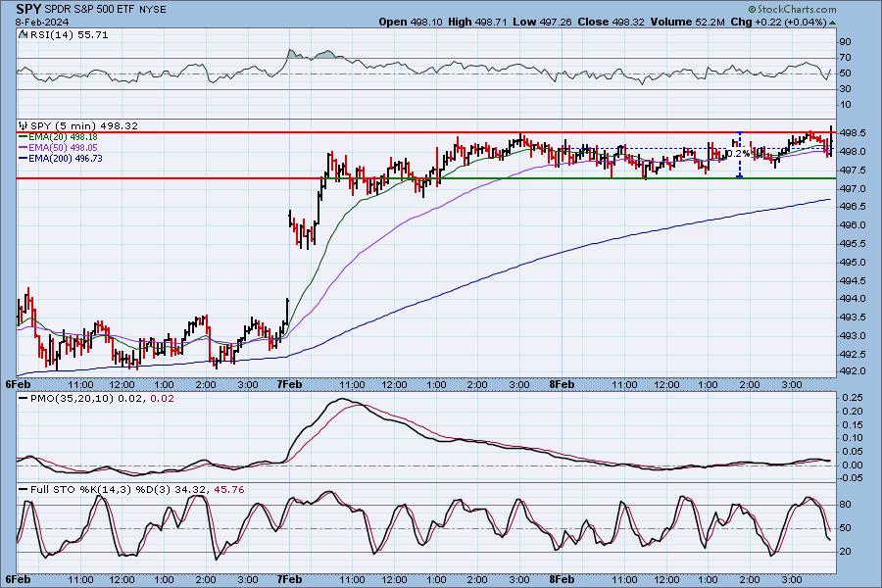Viewport: 882px width, 588px height.
Task: Click the RSI(14) 55.71 indicator label
Action: (69, 35)
